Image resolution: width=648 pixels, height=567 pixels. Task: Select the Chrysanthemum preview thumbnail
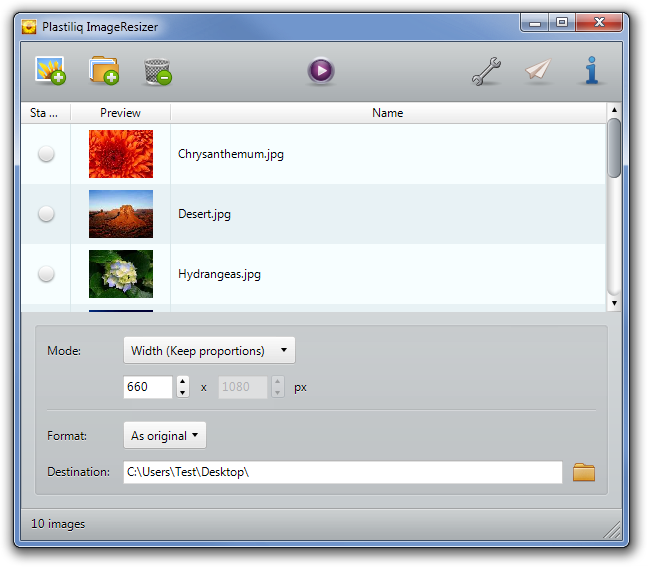tap(121, 154)
